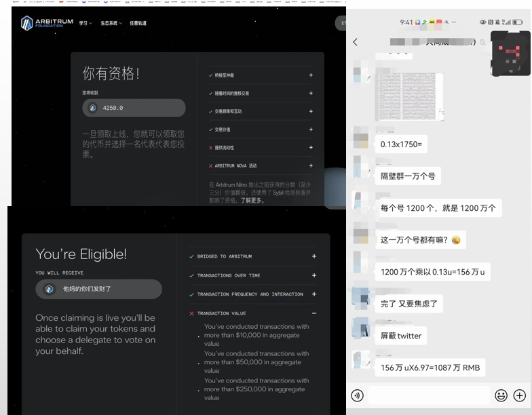Click the 每个号 1200 个 chat message

click(x=438, y=207)
